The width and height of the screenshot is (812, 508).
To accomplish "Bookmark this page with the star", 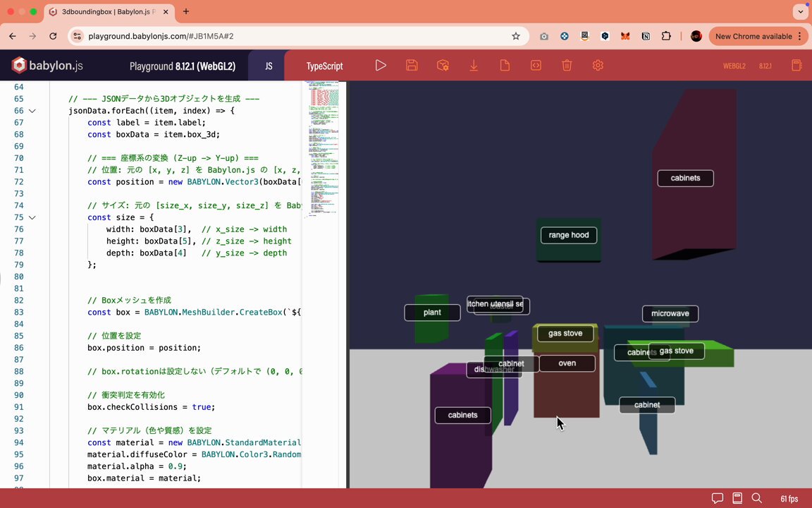I will pos(516,36).
